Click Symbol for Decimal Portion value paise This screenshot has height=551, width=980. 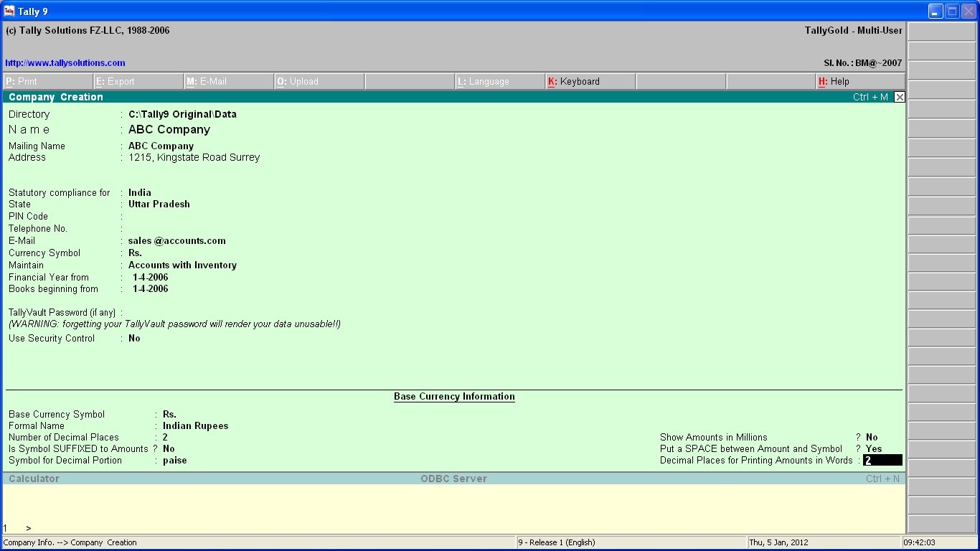pos(174,460)
